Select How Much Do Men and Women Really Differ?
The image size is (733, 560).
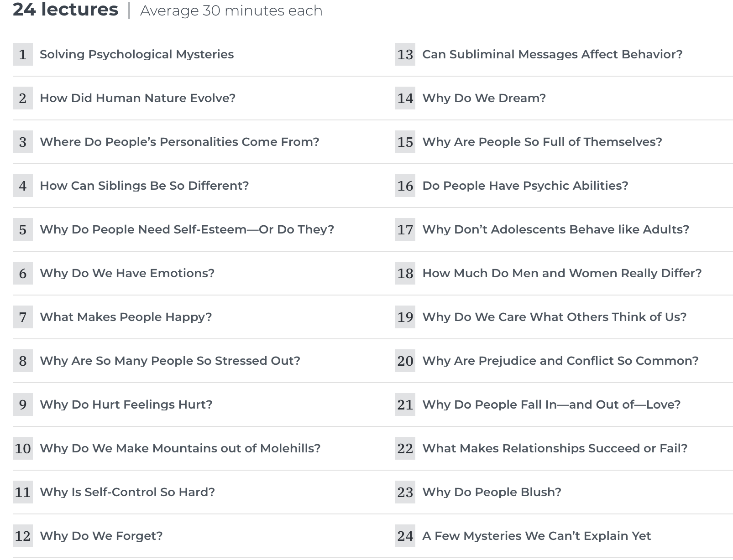click(x=562, y=273)
